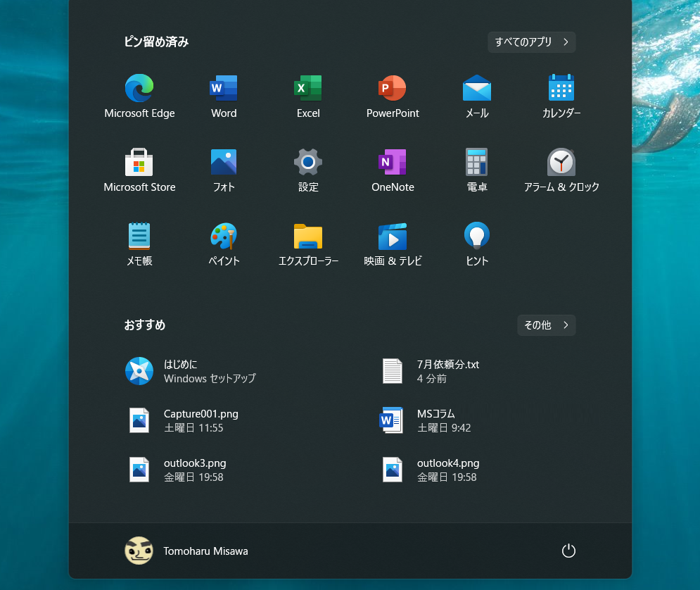700x590 pixels.
Task: Expand その他 recommended items
Action: coord(546,325)
